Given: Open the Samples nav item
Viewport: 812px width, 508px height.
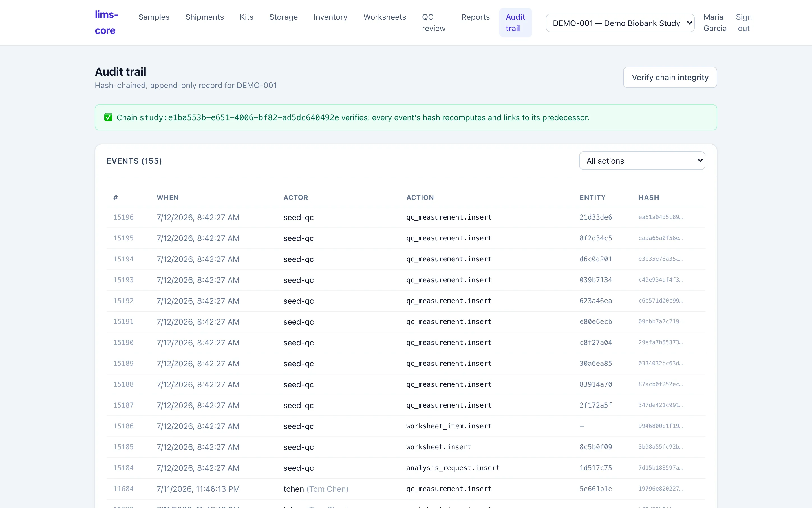Looking at the screenshot, I should pos(154,17).
